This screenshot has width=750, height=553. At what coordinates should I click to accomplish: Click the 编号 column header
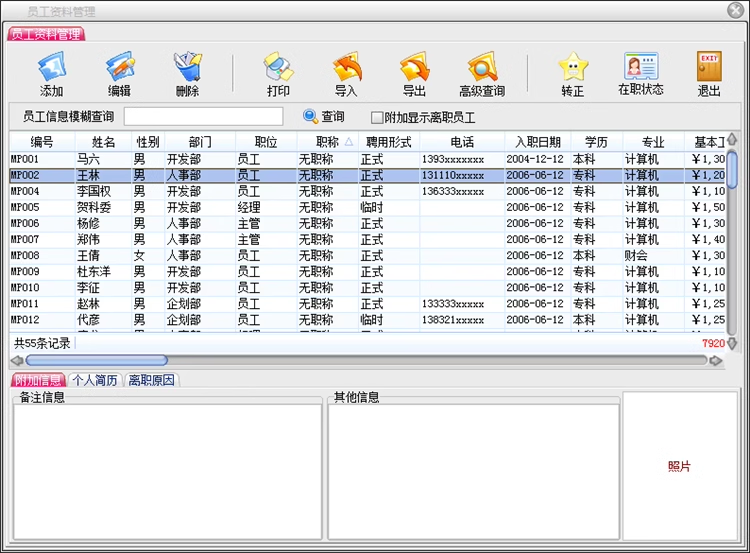(x=42, y=142)
